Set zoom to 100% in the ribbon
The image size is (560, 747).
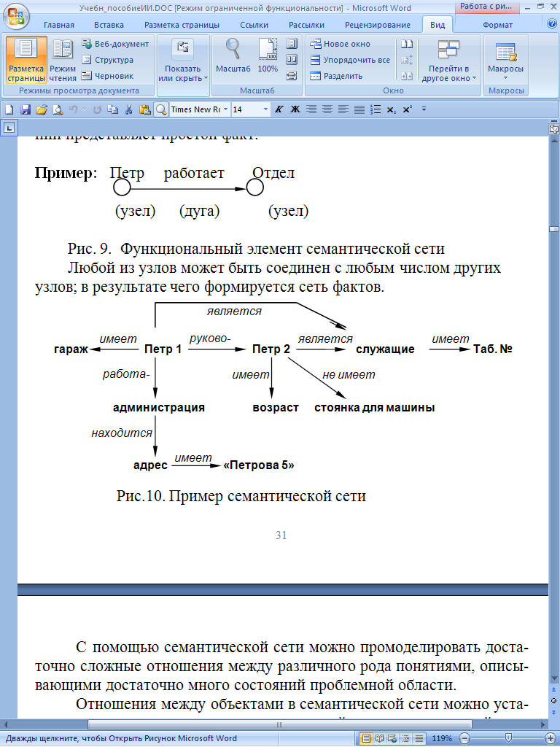(x=268, y=57)
